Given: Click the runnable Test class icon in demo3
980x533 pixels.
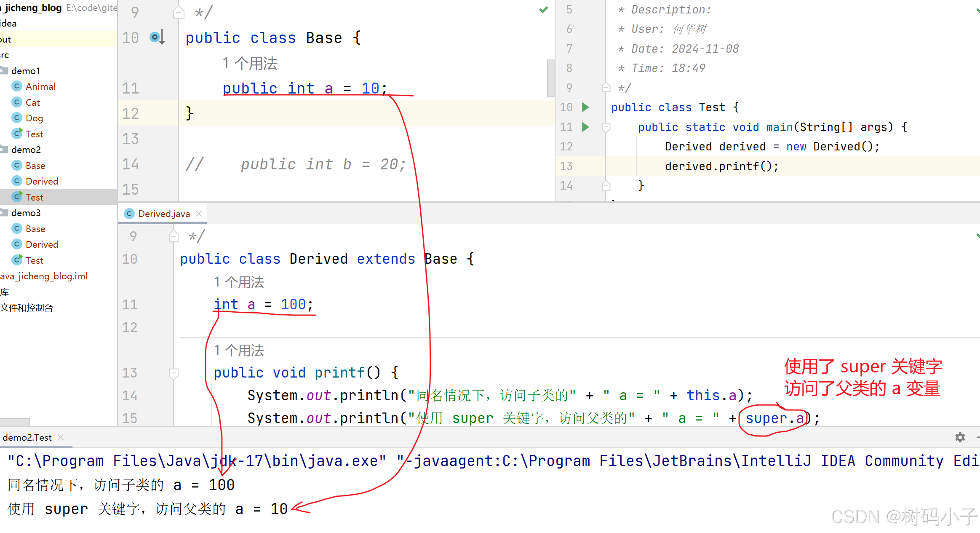Looking at the screenshot, I should 17,260.
